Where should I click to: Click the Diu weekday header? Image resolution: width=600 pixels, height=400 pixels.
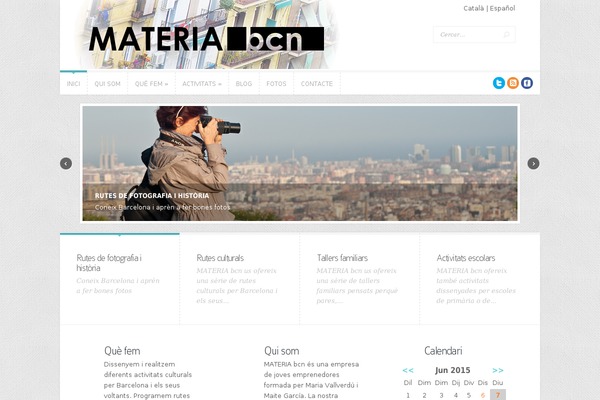[498, 382]
